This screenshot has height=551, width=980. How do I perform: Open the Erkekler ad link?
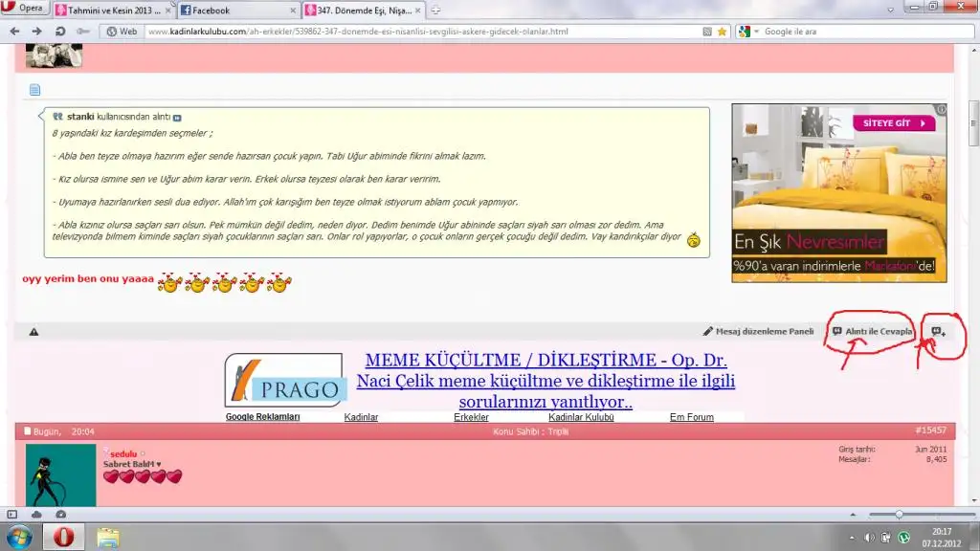471,417
